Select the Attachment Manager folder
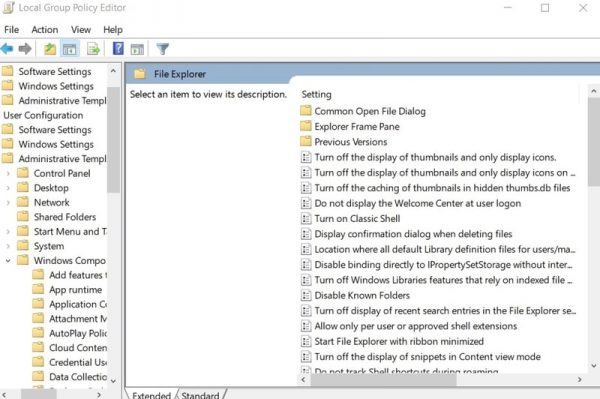Image resolution: width=600 pixels, height=399 pixels. (x=78, y=319)
